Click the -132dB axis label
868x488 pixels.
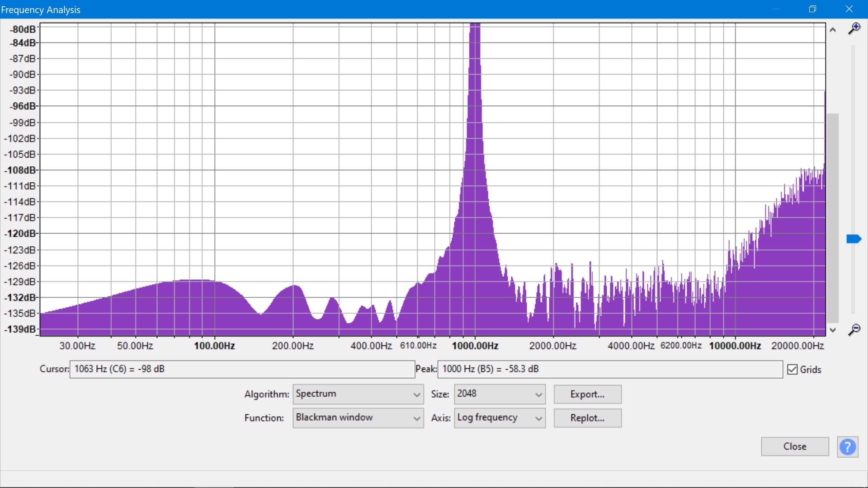click(x=20, y=298)
